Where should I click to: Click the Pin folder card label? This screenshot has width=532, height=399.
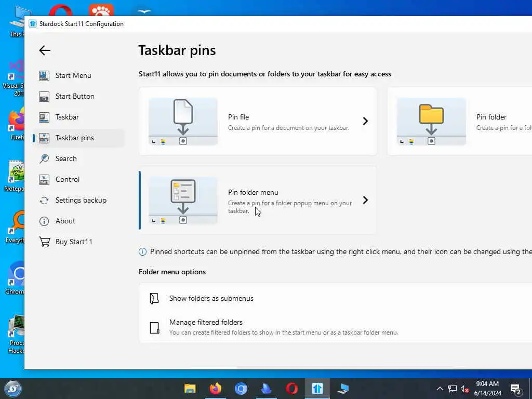click(491, 117)
